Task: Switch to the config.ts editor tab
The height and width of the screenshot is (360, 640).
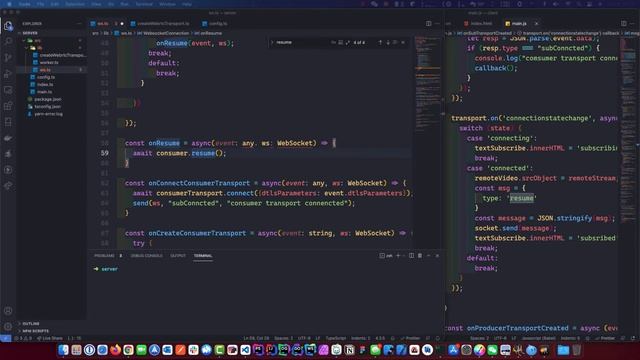Action: click(x=215, y=24)
